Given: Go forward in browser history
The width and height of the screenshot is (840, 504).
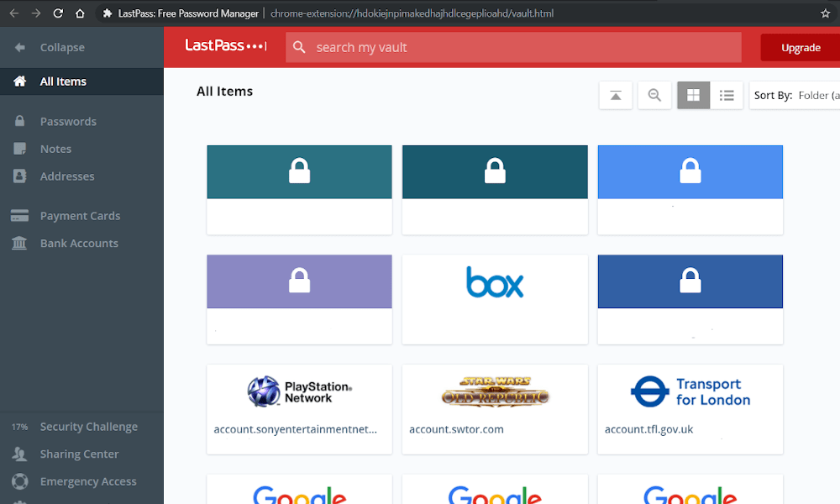Looking at the screenshot, I should tap(36, 13).
